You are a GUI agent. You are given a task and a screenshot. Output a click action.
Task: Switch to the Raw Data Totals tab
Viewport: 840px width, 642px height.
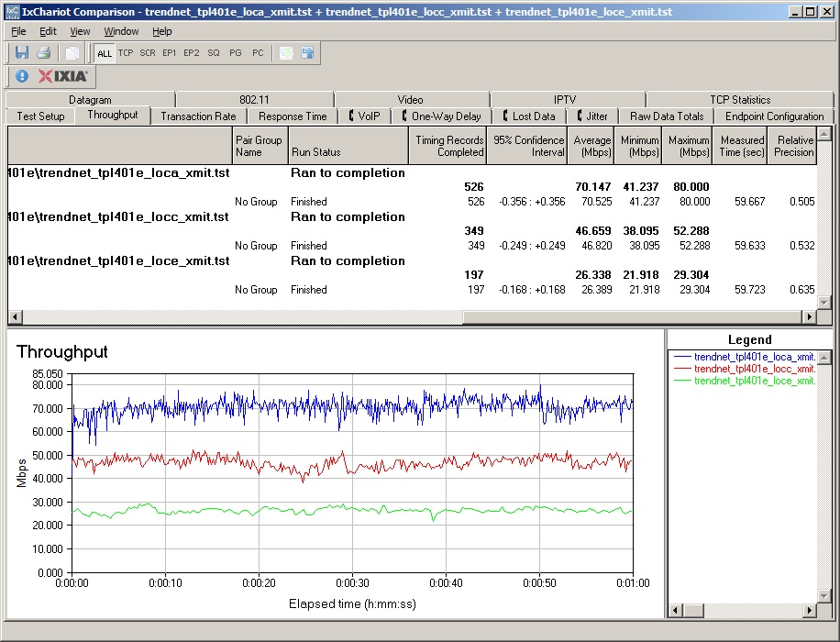point(667,116)
